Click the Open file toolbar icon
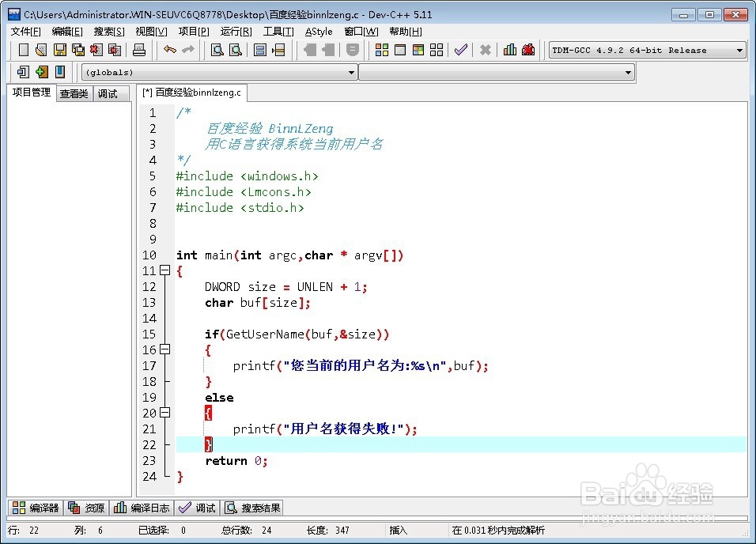The image size is (756, 544). tap(41, 50)
